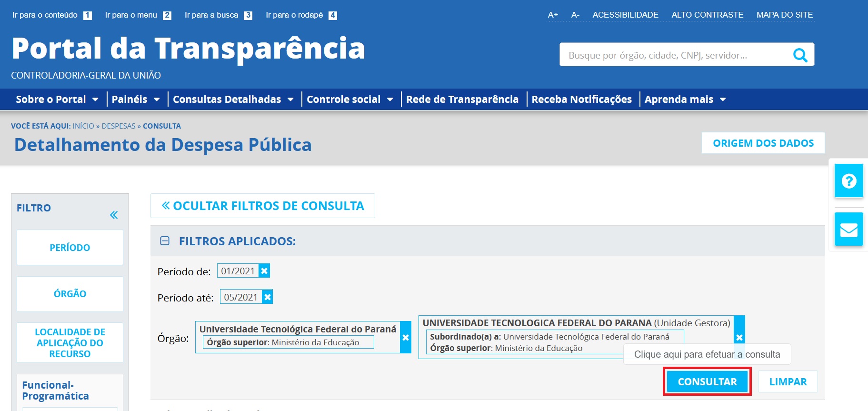Click Ir para o conteúdo skip link

click(52, 15)
